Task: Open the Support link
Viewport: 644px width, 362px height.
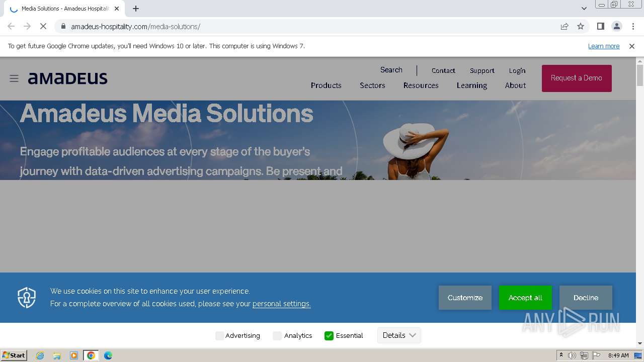Action: coord(482,71)
